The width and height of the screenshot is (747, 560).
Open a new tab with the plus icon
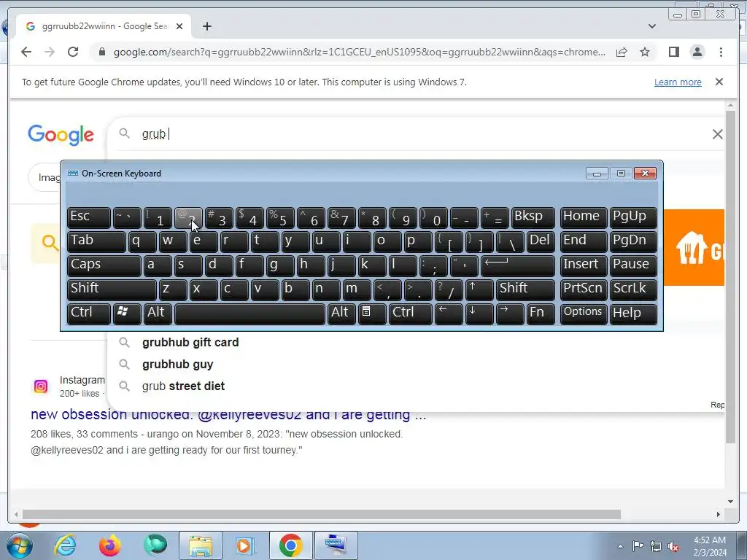click(206, 26)
